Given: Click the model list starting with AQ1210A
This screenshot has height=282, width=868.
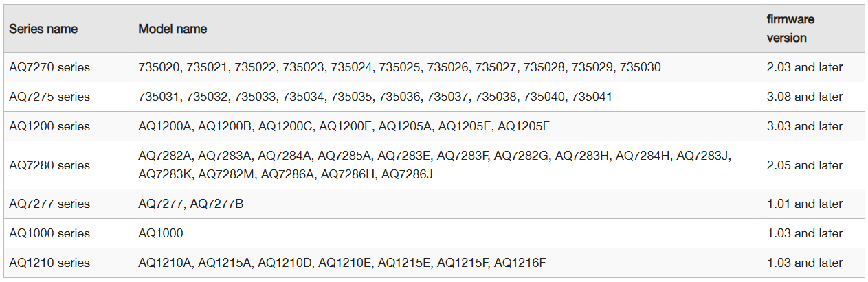Looking at the screenshot, I should coord(343,263).
